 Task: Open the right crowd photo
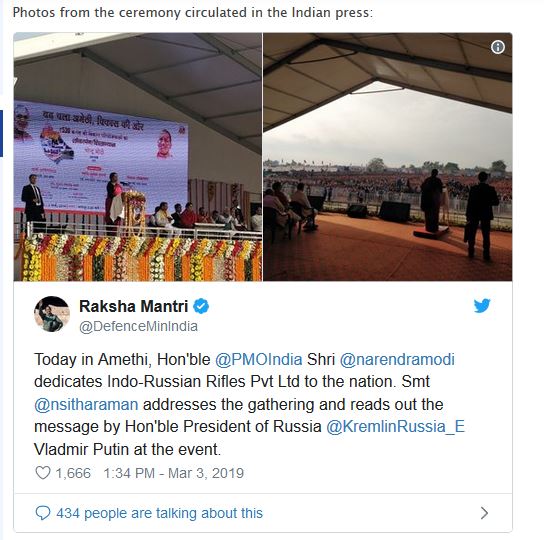[388, 157]
